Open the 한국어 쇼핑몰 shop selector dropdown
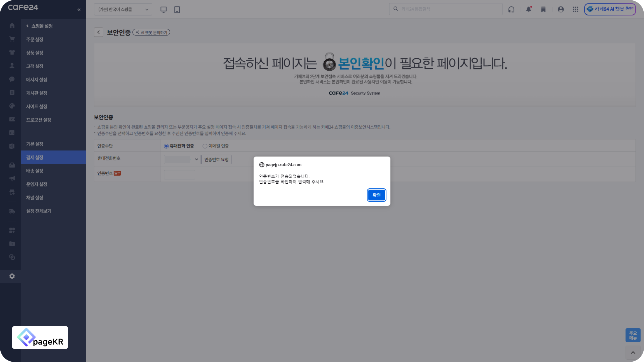Screen dimensions: 644x362 coord(123,9)
